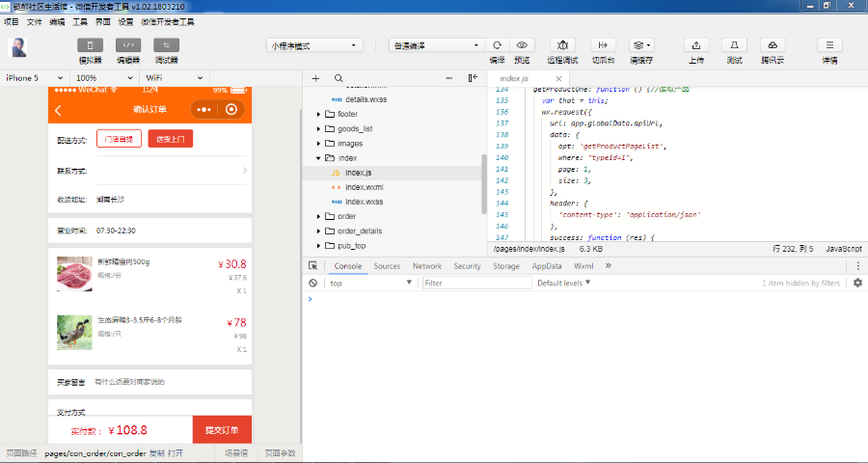Toggle the editor panel button
868x463 pixels.
click(128, 44)
